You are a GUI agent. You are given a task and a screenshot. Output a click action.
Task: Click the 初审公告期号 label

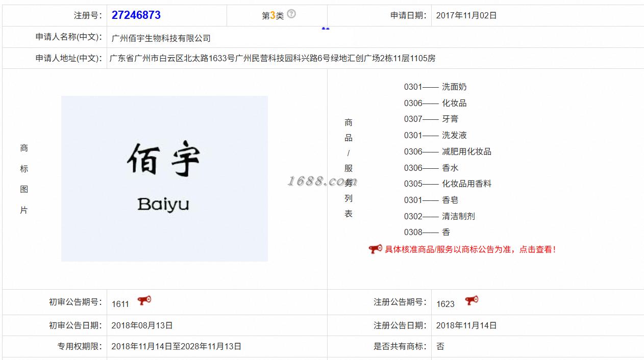76,302
